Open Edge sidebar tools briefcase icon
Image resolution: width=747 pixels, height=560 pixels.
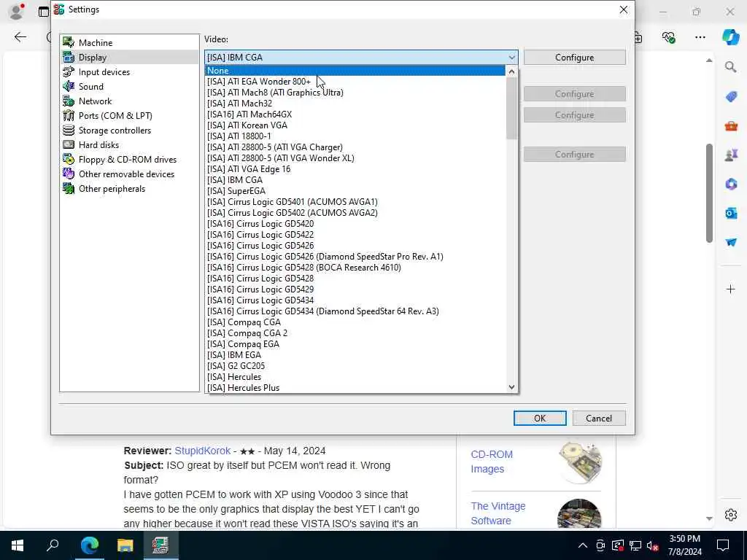[x=731, y=126]
